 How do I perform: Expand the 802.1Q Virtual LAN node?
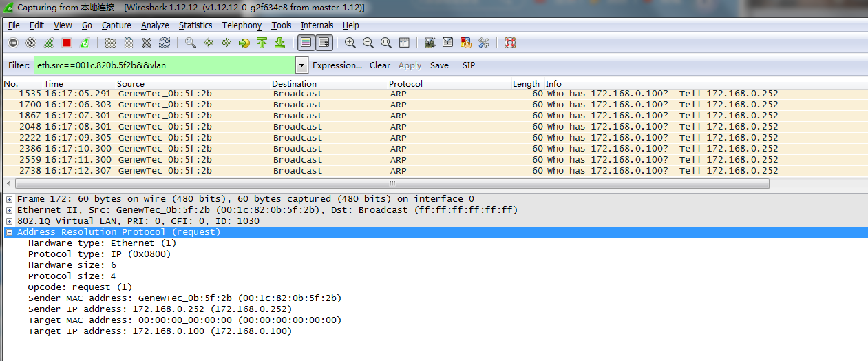coord(9,221)
